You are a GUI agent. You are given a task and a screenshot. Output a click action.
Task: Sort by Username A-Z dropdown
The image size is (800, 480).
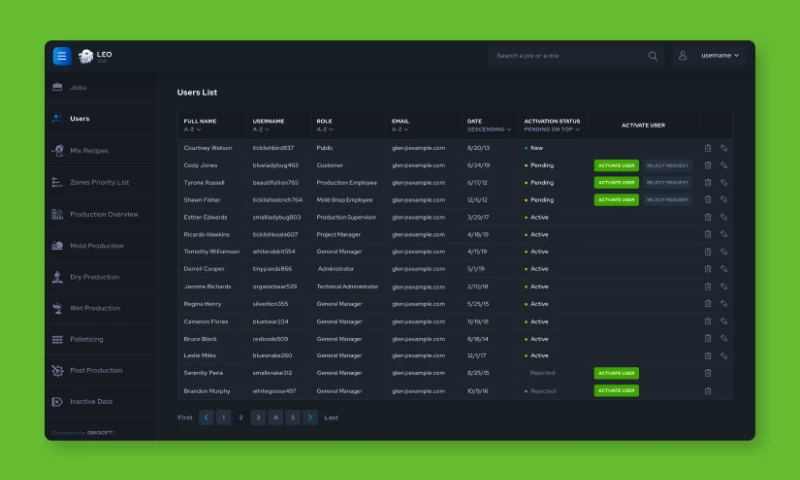(x=261, y=130)
